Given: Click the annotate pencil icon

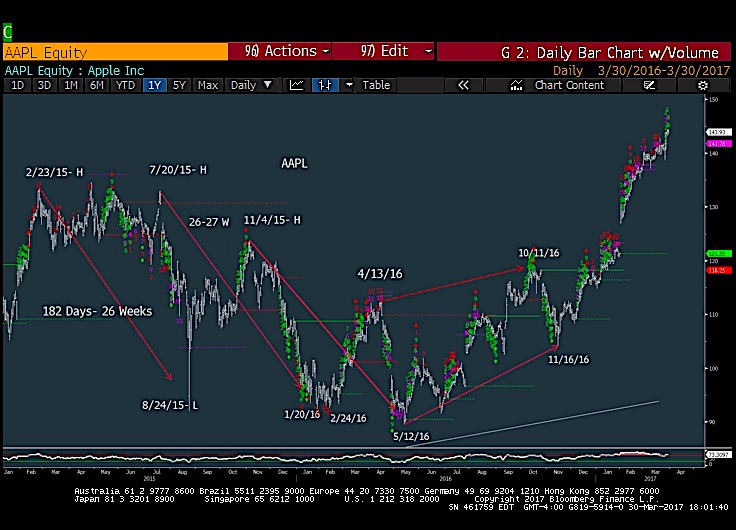Looking at the screenshot, I should click(649, 85).
